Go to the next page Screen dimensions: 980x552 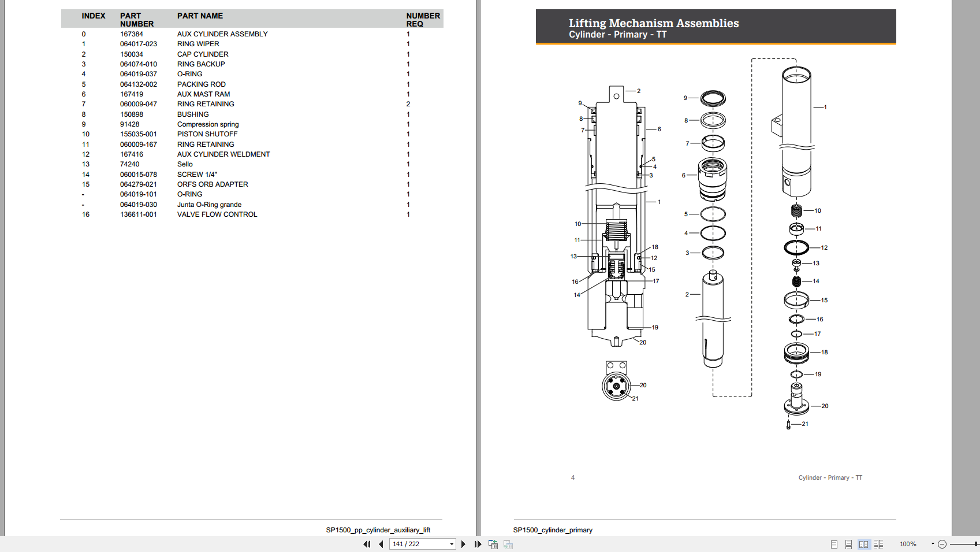pyautogui.click(x=463, y=544)
